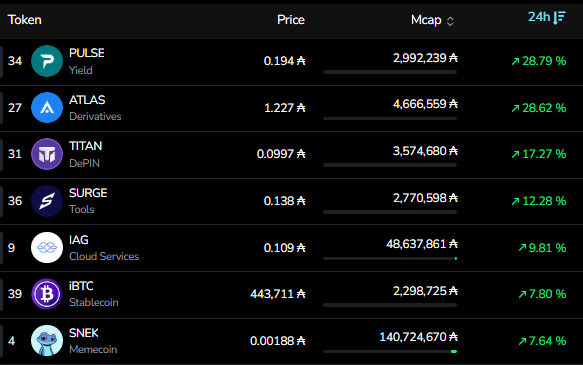Click PULSE 24h change 28.79 %
The width and height of the screenshot is (583, 365).
(539, 61)
